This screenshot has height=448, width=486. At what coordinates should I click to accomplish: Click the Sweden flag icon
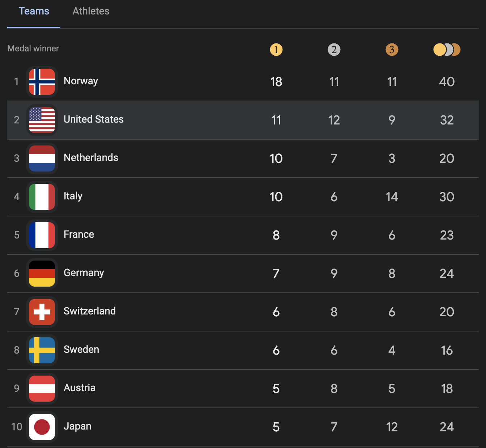[x=42, y=350]
